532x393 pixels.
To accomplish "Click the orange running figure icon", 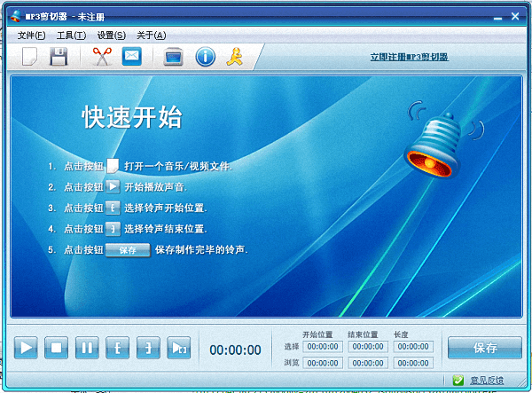I will click(x=234, y=57).
